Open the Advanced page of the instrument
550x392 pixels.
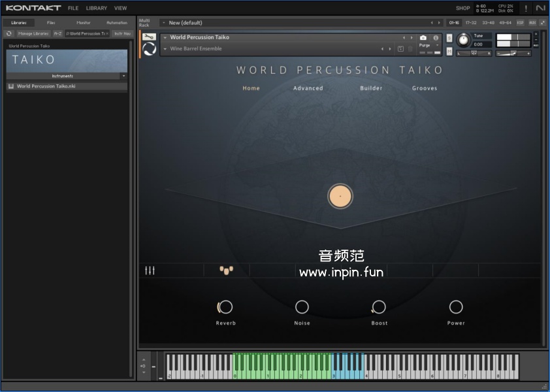(308, 88)
